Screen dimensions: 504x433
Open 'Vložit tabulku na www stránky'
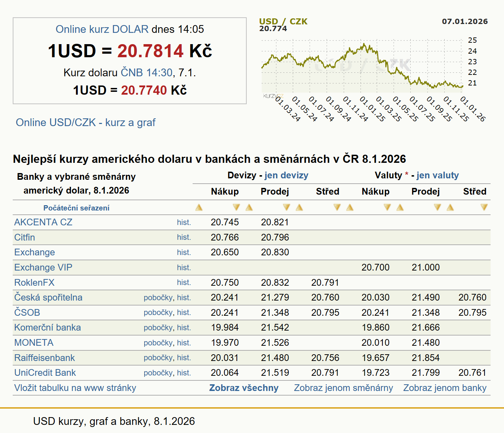75,388
